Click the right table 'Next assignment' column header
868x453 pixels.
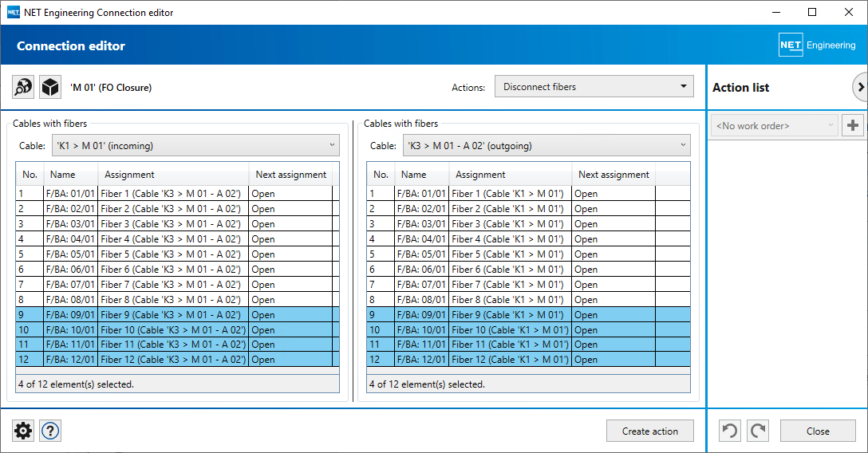614,174
